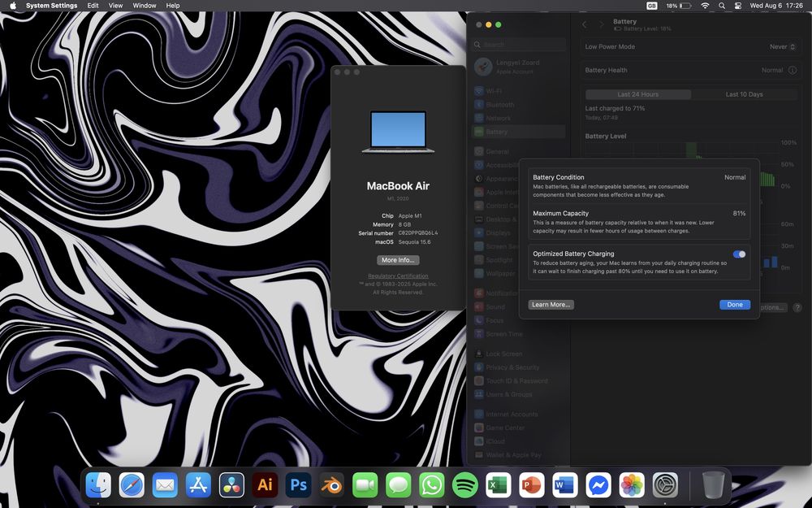Open the GB input source menu
This screenshot has width=812, height=508.
tap(652, 6)
